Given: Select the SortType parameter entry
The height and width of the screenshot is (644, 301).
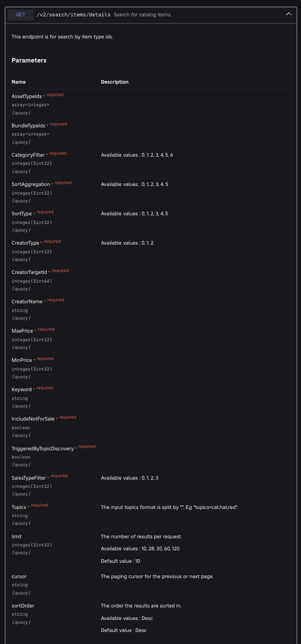Looking at the screenshot, I should coord(23,212).
